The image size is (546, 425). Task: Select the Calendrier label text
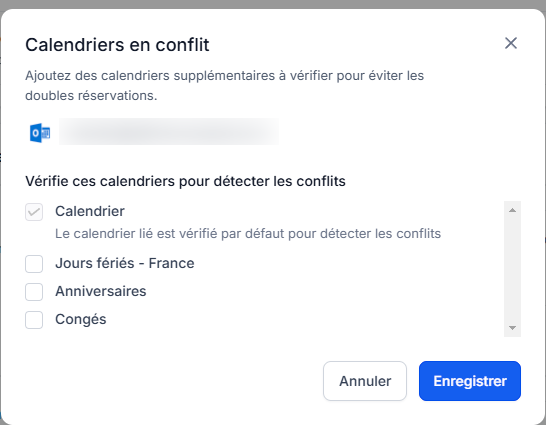tap(90, 211)
